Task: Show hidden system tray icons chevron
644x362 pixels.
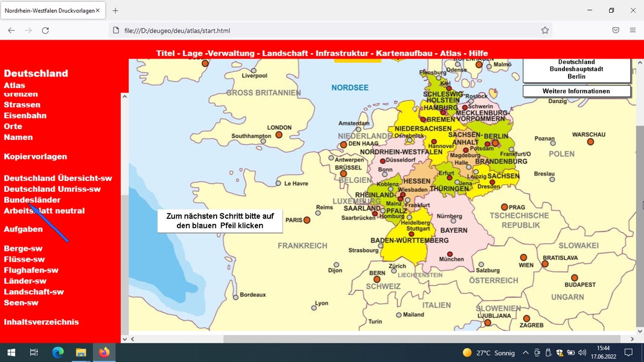Action: tap(525, 352)
